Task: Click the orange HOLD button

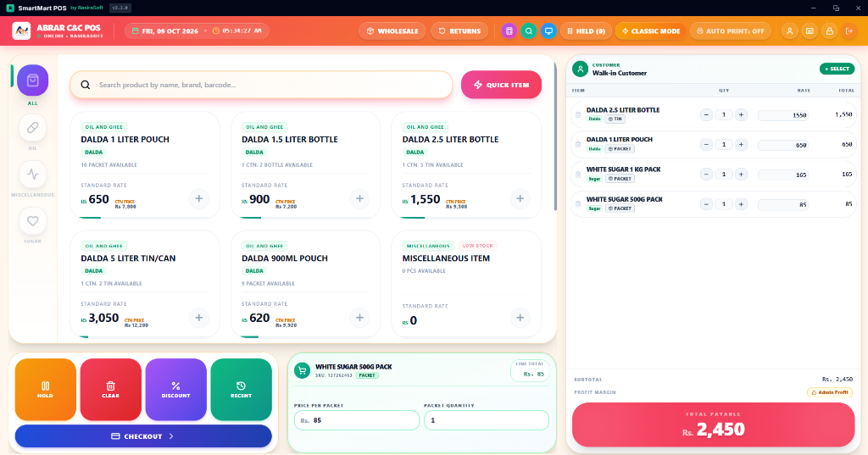Action: (46, 389)
